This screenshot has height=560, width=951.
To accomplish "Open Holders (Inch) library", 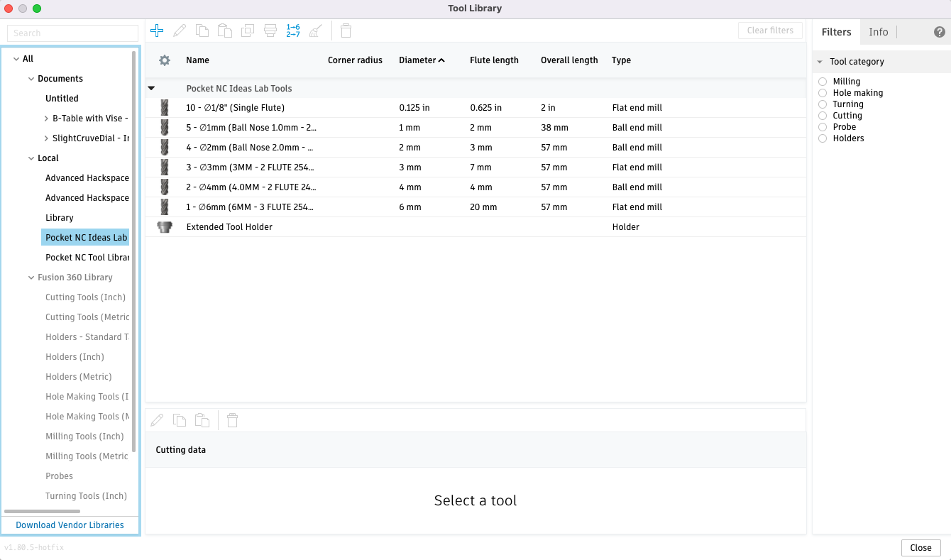I will pyautogui.click(x=75, y=357).
